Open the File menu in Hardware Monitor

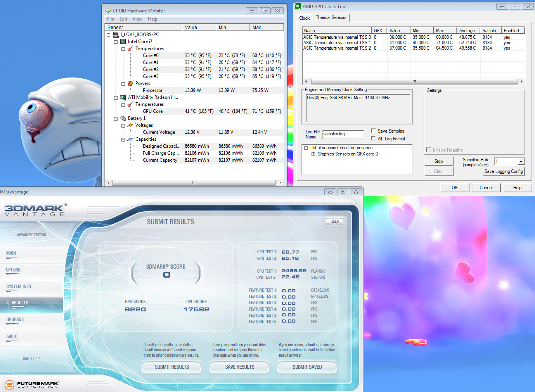[111, 19]
